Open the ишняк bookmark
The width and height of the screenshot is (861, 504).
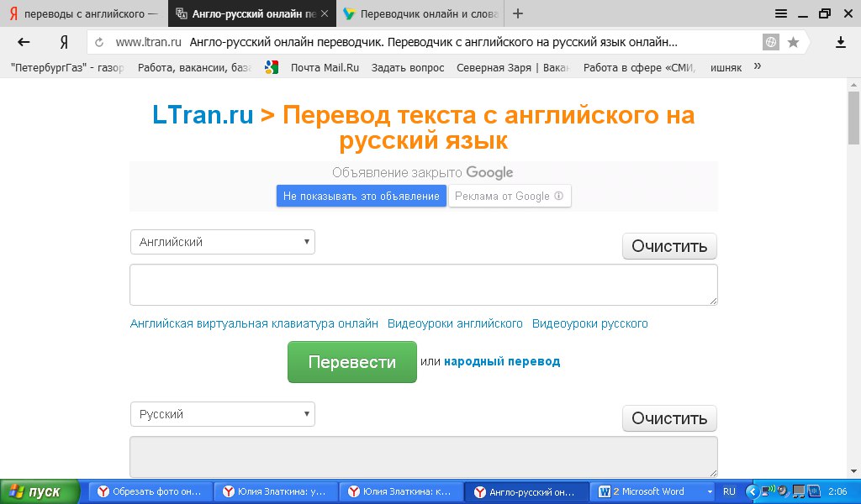coord(726,67)
